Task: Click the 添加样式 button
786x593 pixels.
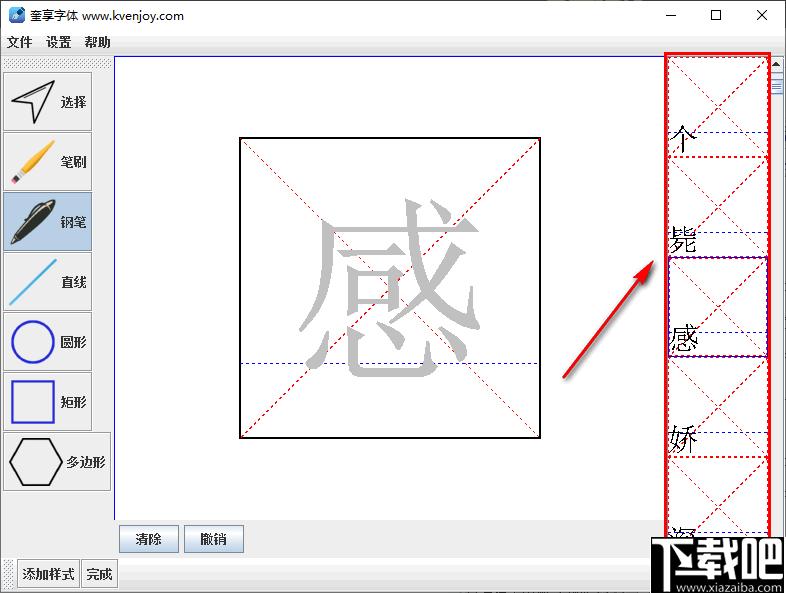Action: coord(49,573)
